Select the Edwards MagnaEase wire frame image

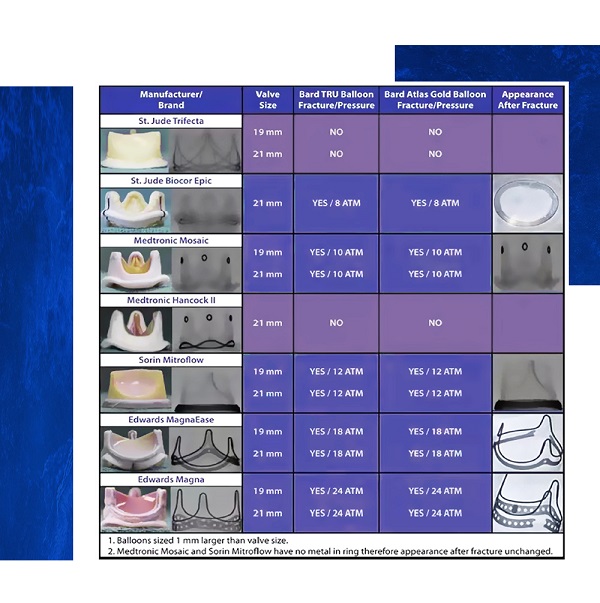[x=205, y=449]
